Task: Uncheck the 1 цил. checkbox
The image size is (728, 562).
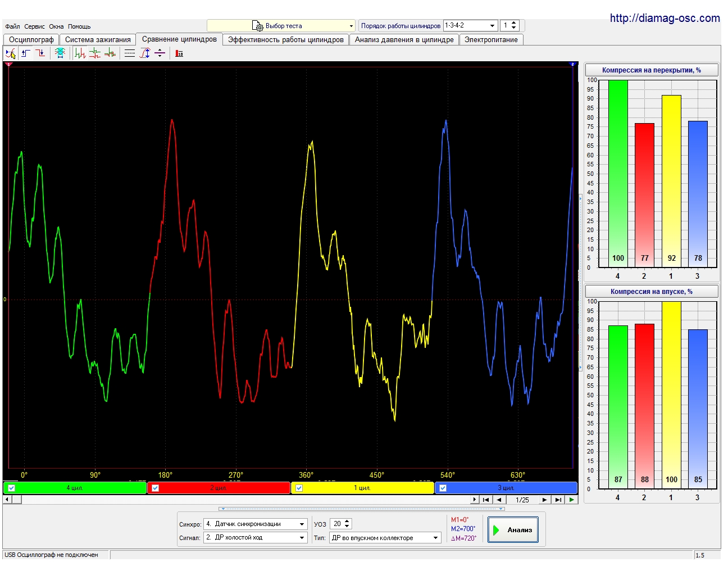Action: pos(299,488)
